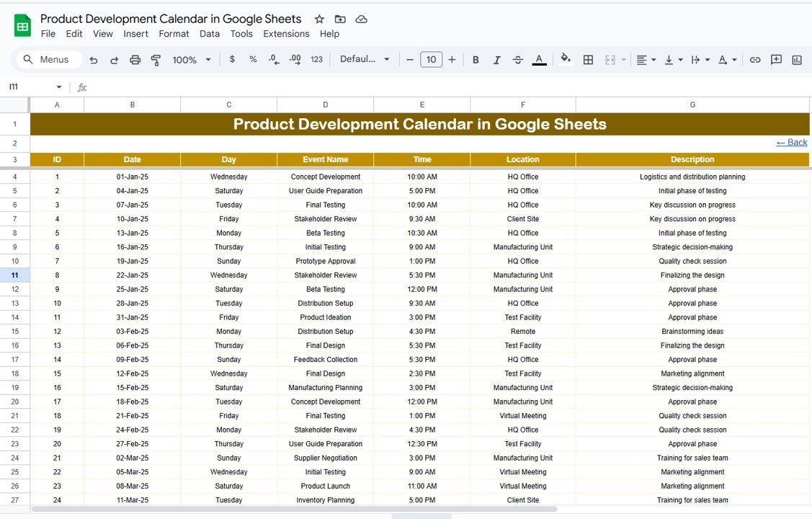Click the Insert comment icon

point(776,60)
